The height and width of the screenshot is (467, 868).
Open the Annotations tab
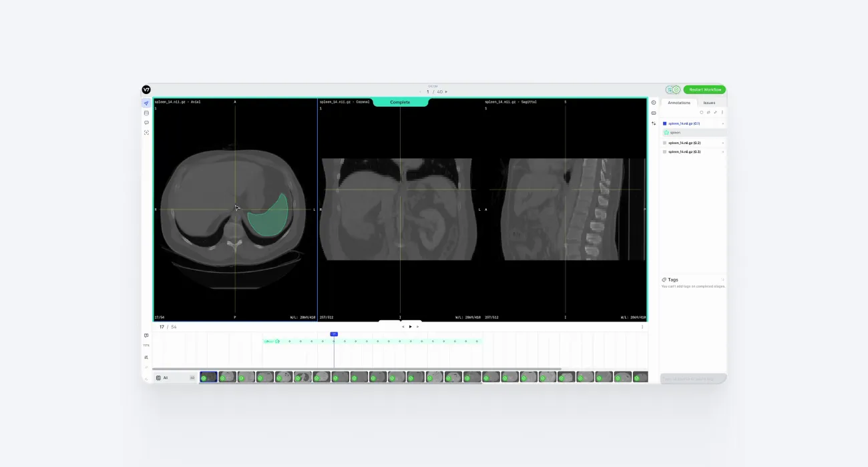679,103
